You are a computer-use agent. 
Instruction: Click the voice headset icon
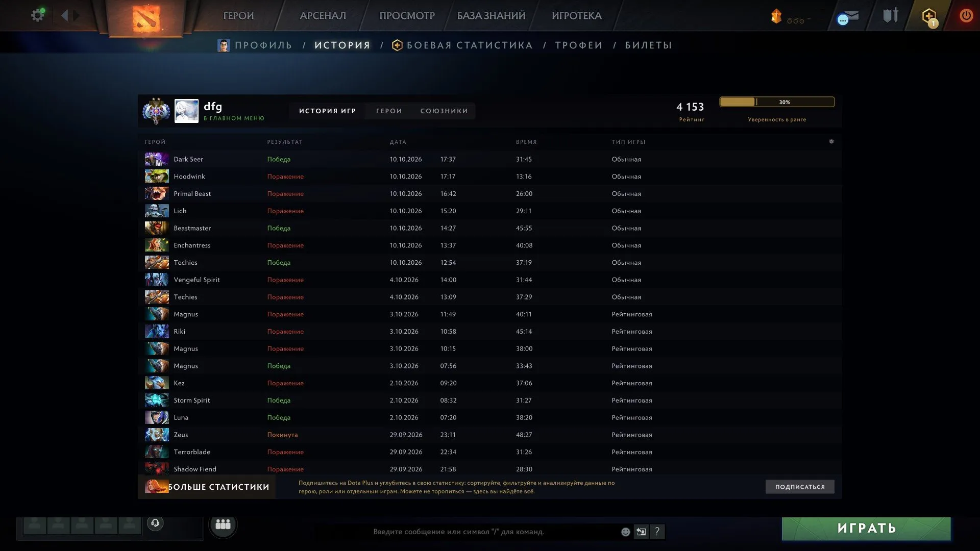[x=155, y=523]
